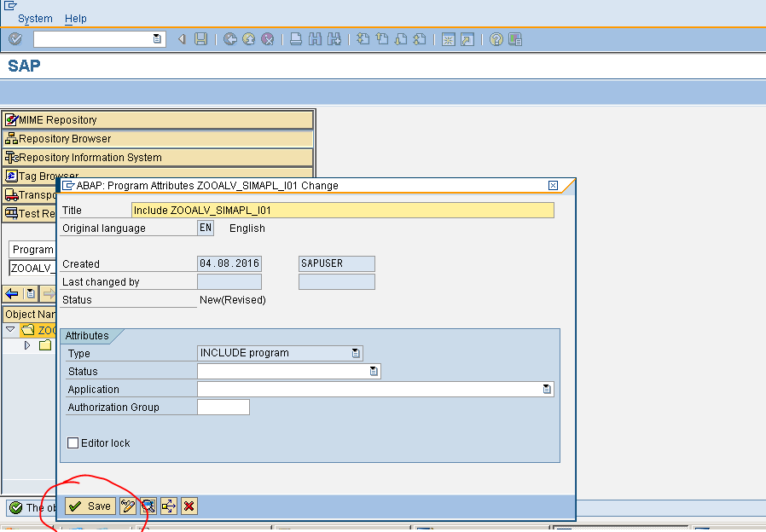Click the Enter checkmark icon in the toolbar
Viewport: 766px width, 532px height.
[15, 39]
